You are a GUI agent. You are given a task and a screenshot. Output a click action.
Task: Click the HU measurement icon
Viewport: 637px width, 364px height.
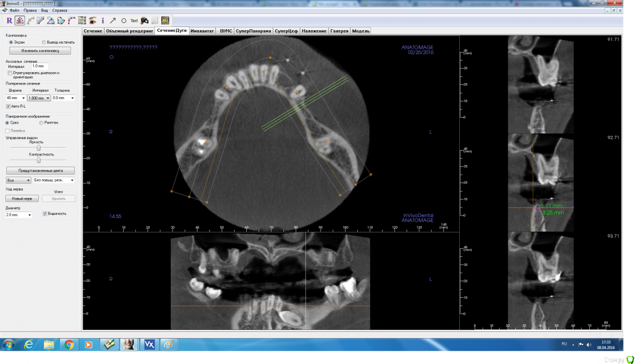pos(165,21)
